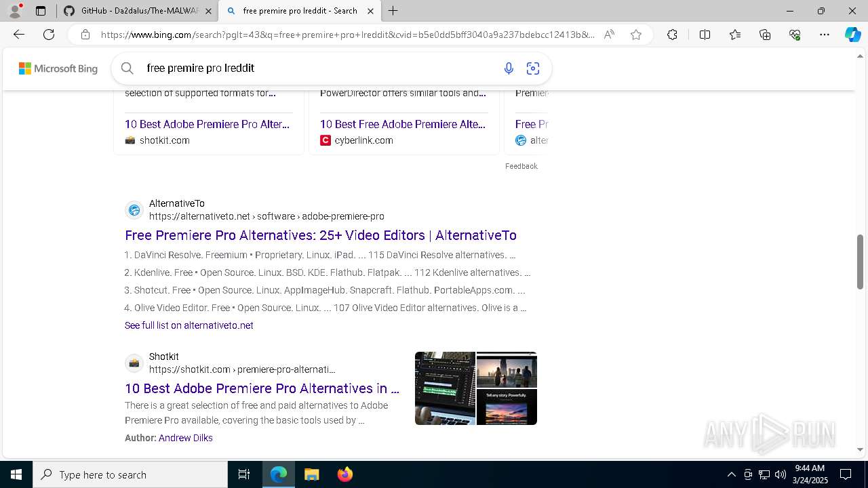Open Task View on taskbar
Screen dimensions: 868x488
pyautogui.click(x=244, y=474)
